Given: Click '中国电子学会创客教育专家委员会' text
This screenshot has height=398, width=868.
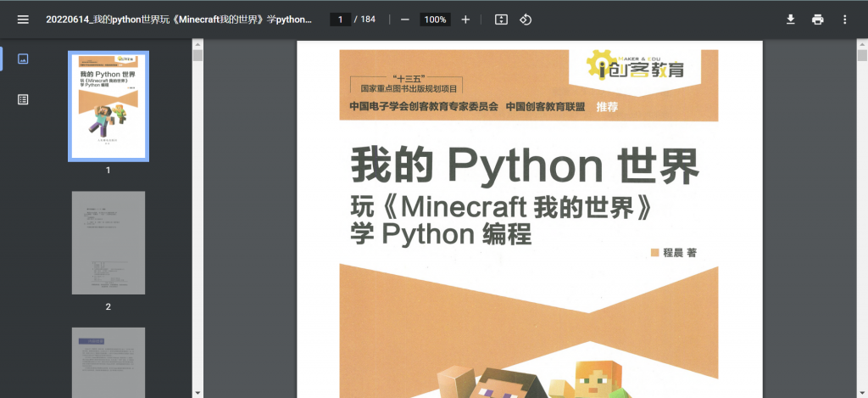Looking at the screenshot, I should [x=424, y=107].
